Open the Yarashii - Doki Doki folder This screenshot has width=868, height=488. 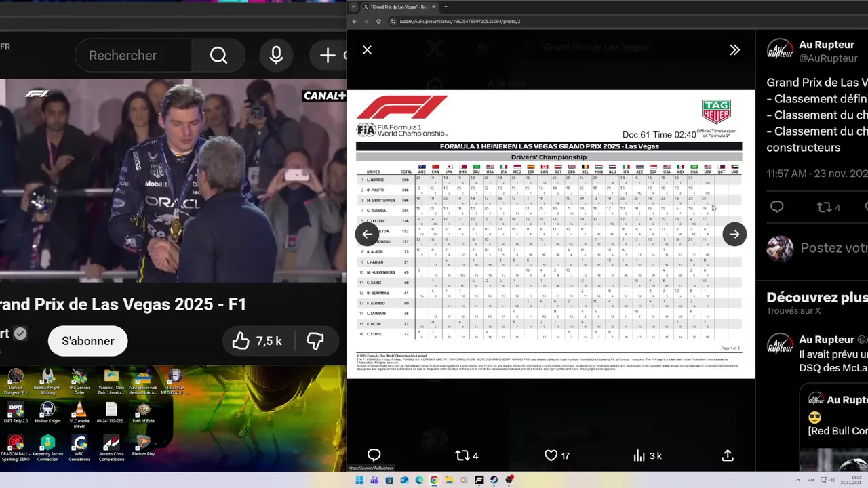[x=111, y=383]
